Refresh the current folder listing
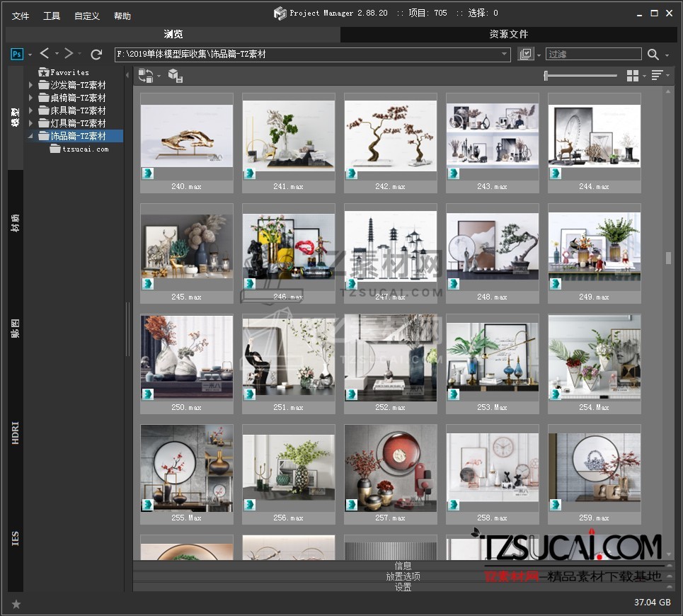The width and height of the screenshot is (683, 616). [96, 55]
